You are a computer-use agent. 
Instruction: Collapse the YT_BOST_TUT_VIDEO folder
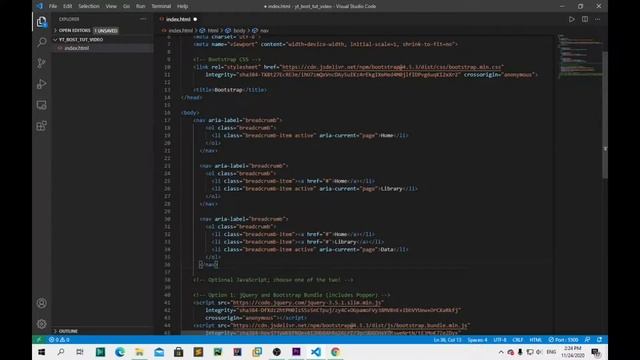tap(102, 40)
